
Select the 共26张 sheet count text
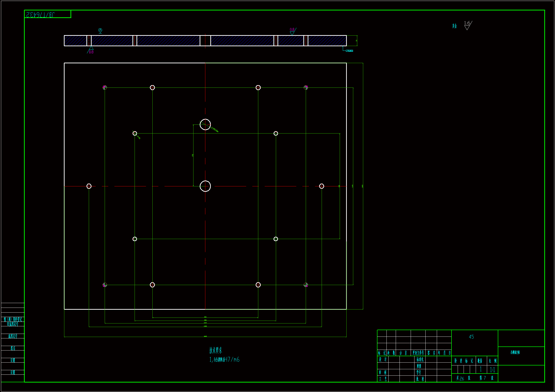463,378
